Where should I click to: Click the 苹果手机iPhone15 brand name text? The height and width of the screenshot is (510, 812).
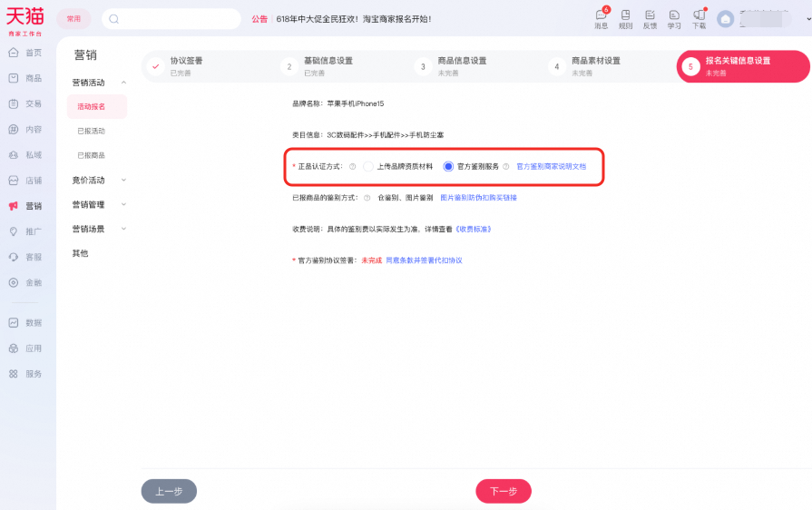coord(356,104)
